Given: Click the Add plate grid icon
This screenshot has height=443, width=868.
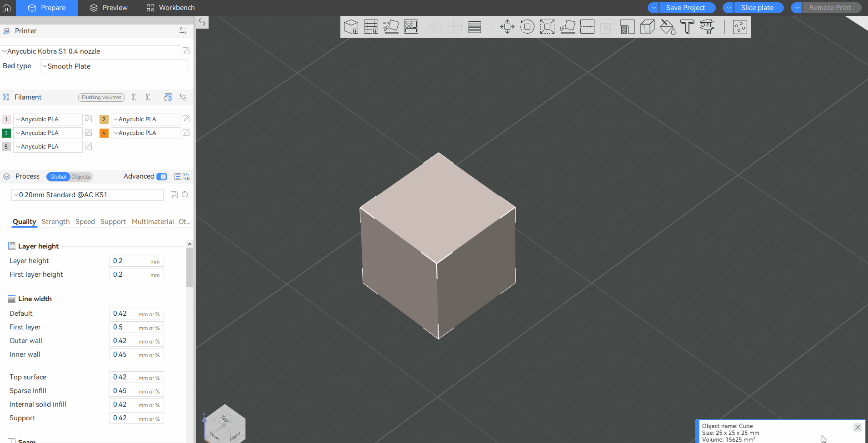Looking at the screenshot, I should point(371,27).
